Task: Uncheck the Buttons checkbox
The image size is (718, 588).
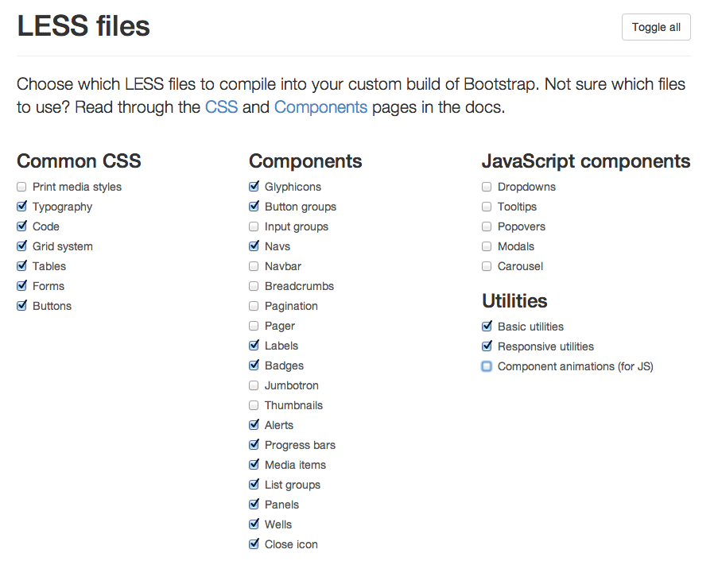Action: pyautogui.click(x=21, y=306)
